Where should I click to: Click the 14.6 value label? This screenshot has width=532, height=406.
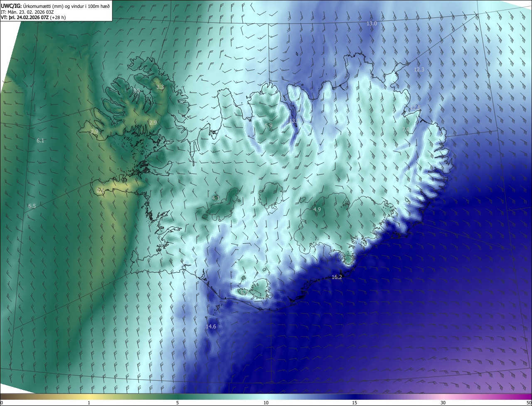click(211, 327)
